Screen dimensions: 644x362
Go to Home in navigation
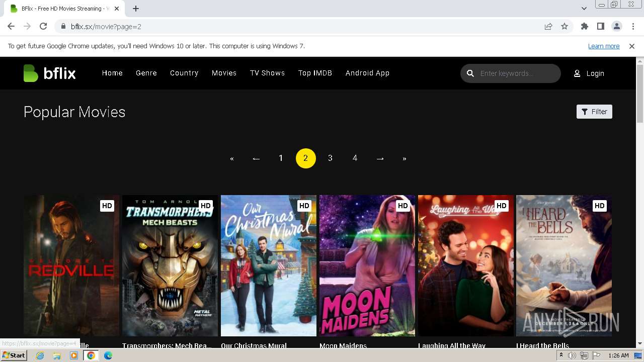point(112,73)
